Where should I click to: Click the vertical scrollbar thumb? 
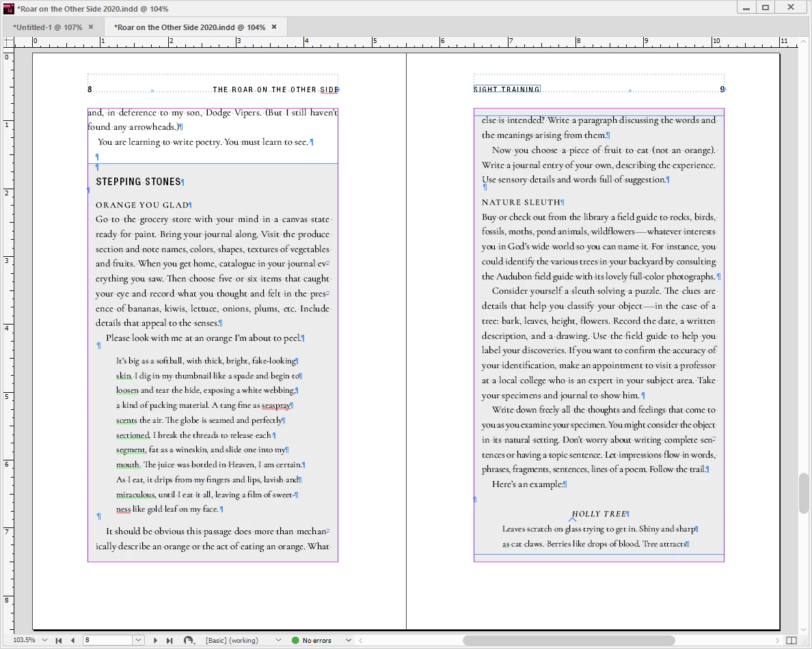(804, 493)
